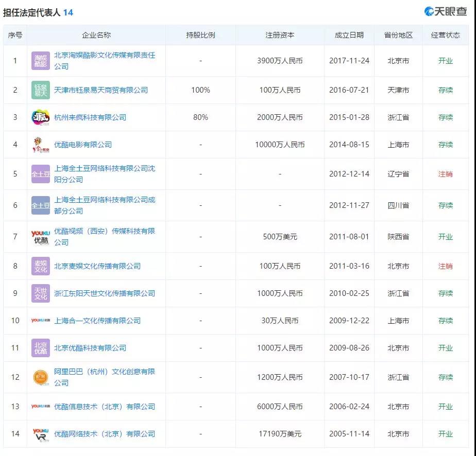Click the 500万美元 capital cell
The height and width of the screenshot is (456, 476).
tap(280, 237)
